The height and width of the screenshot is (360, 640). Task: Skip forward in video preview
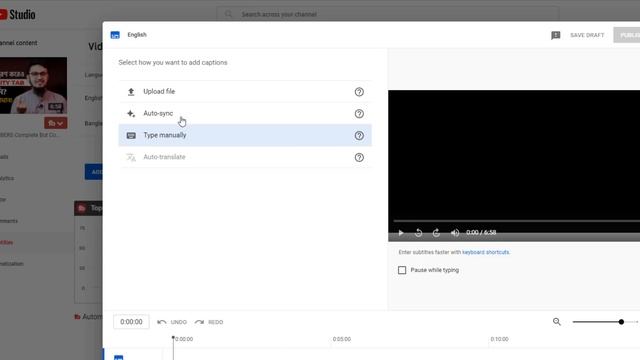click(x=436, y=233)
